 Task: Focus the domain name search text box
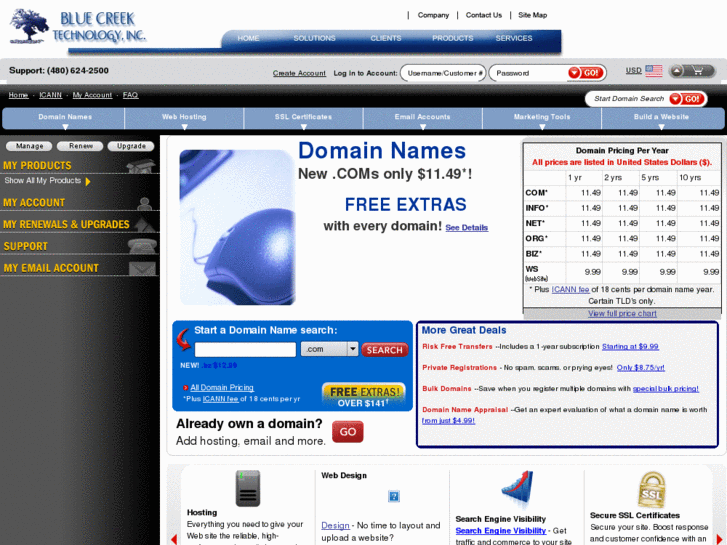pos(245,349)
